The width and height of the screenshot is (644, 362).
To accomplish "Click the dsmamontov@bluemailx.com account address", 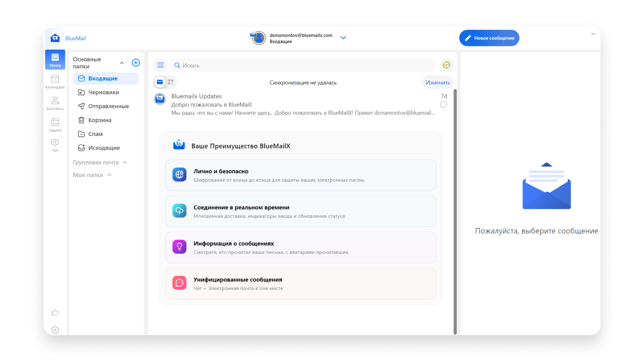I will click(301, 35).
